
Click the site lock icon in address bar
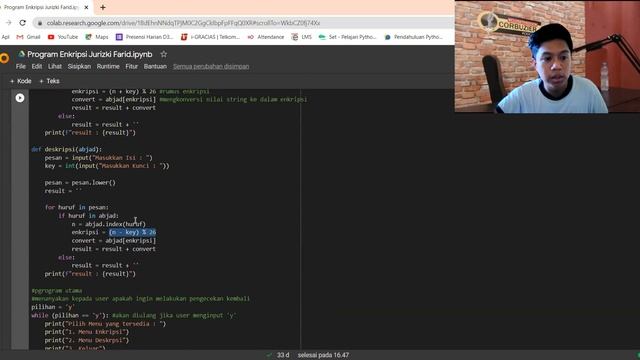(40, 23)
